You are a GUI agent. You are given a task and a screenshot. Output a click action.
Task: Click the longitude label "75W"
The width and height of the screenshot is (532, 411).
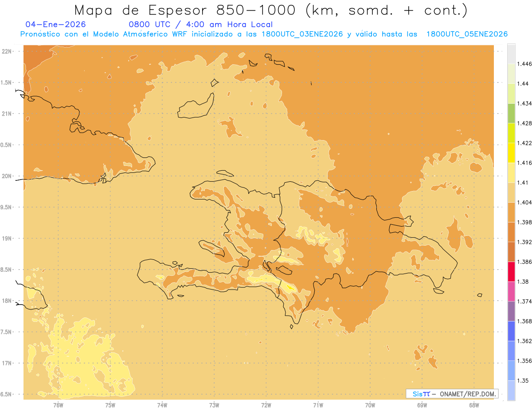coord(110,405)
